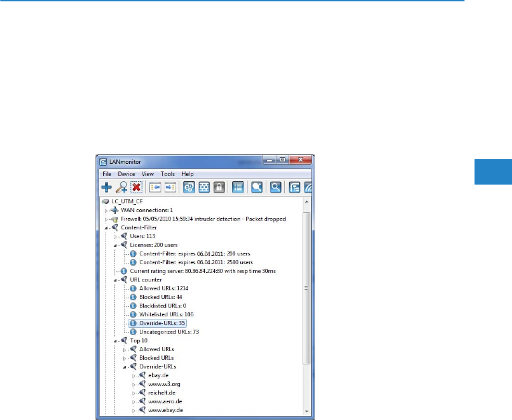Image resolution: width=512 pixels, height=420 pixels.
Task: Collapse the Content-Filter node
Action: [x=106, y=228]
